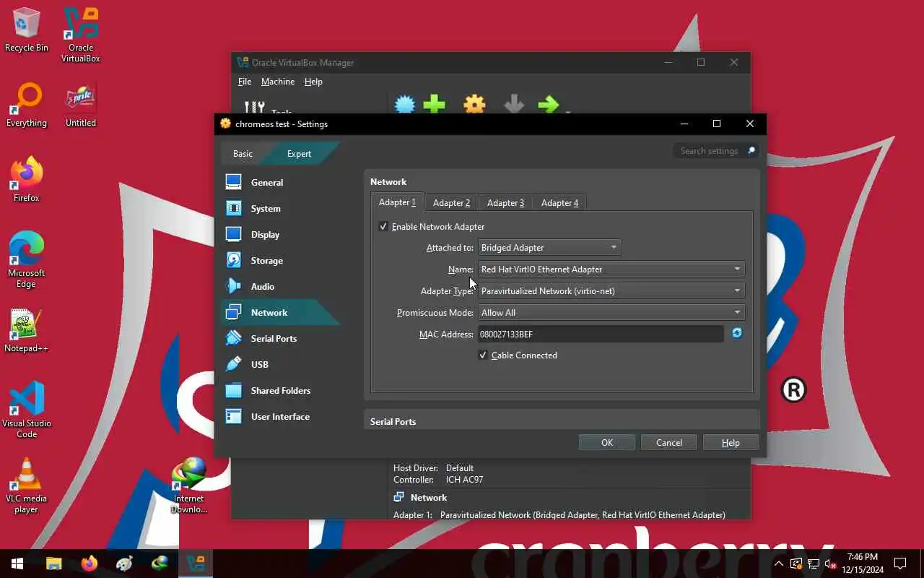Switch to the Adapter 3 tab
Image resolution: width=924 pixels, height=578 pixels.
tap(505, 203)
